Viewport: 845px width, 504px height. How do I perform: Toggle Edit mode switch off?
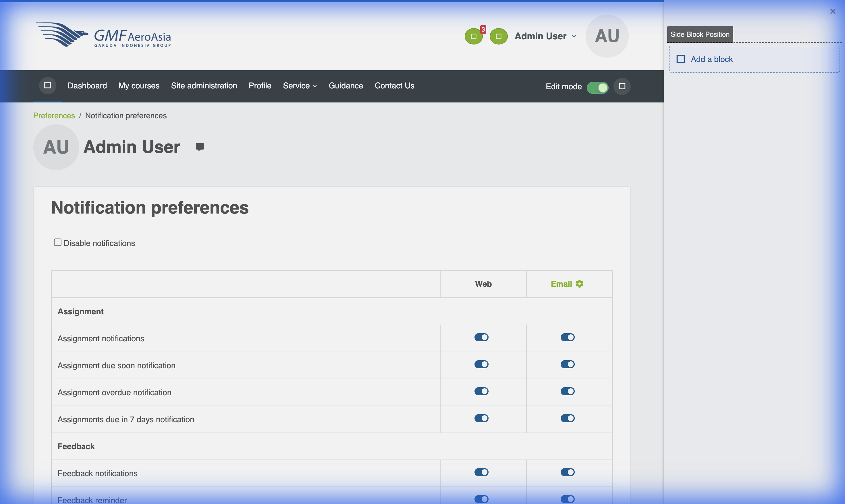pyautogui.click(x=597, y=87)
